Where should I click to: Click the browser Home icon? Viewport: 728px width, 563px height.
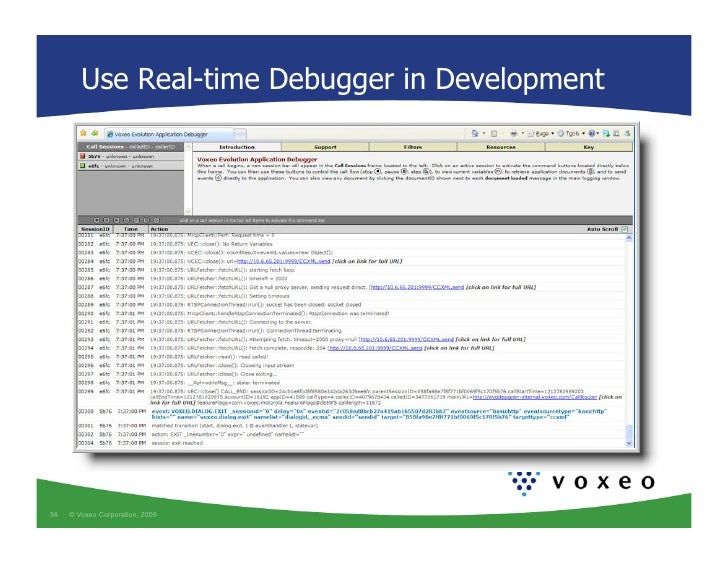tap(474, 133)
